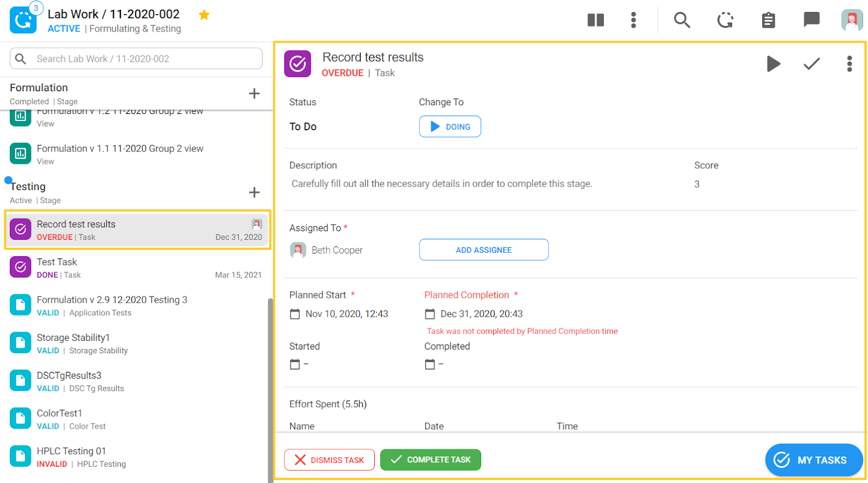Image resolution: width=868 pixels, height=483 pixels.
Task: Open Test Task in list
Action: pos(136,268)
